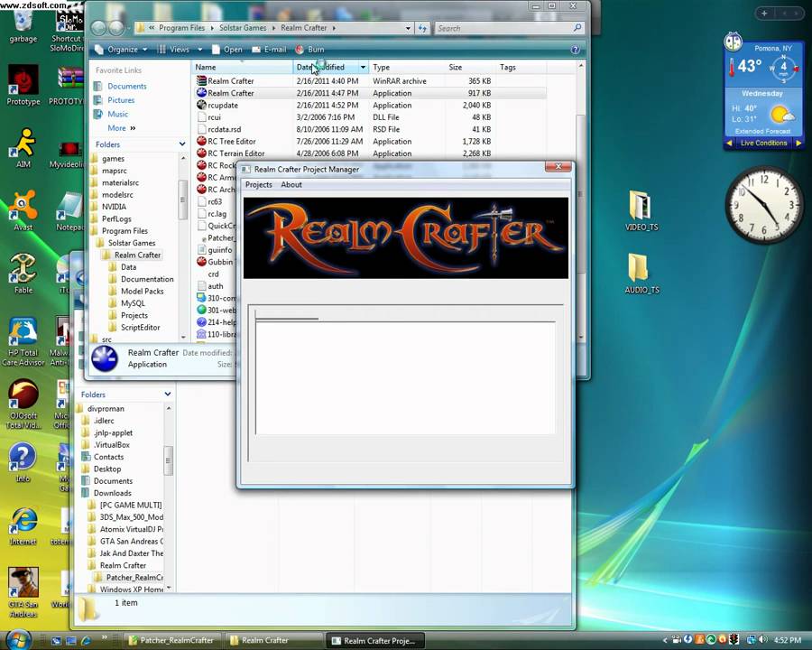
Task: Select the Realm Crafter WinRAR archive file
Action: coord(230,81)
